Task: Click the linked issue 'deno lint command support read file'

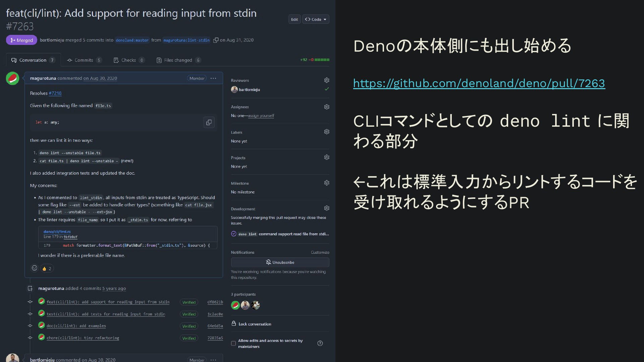Action: tap(283, 234)
